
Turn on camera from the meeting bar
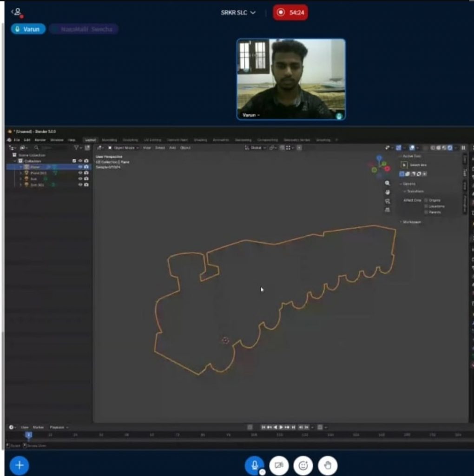pyautogui.click(x=279, y=465)
